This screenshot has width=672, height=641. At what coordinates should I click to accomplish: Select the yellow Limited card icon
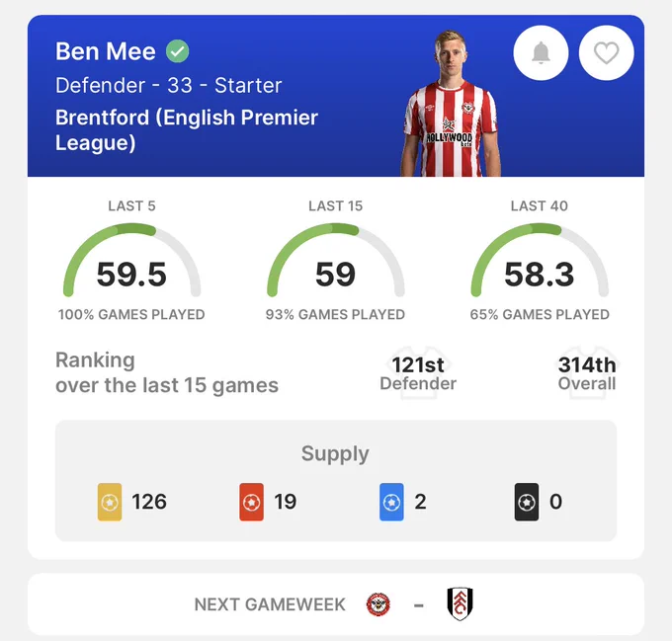click(x=110, y=502)
